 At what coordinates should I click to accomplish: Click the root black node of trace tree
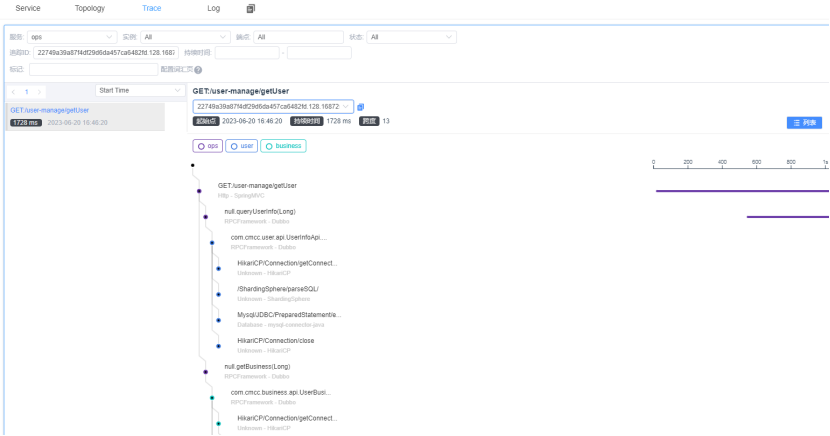tap(193, 165)
